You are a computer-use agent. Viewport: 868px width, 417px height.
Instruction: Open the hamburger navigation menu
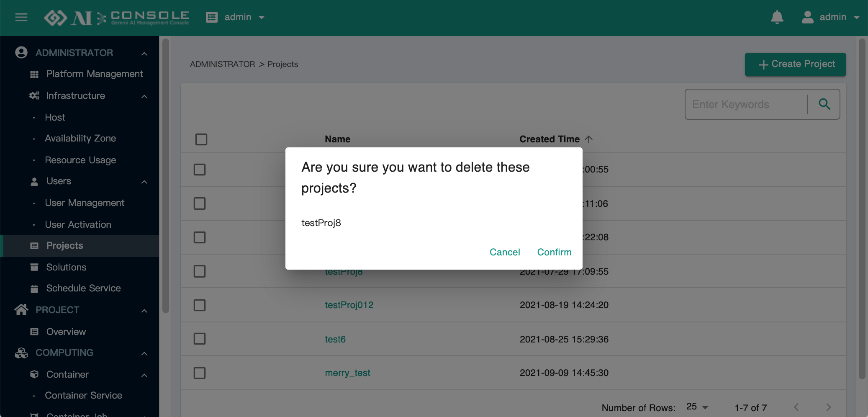point(21,17)
